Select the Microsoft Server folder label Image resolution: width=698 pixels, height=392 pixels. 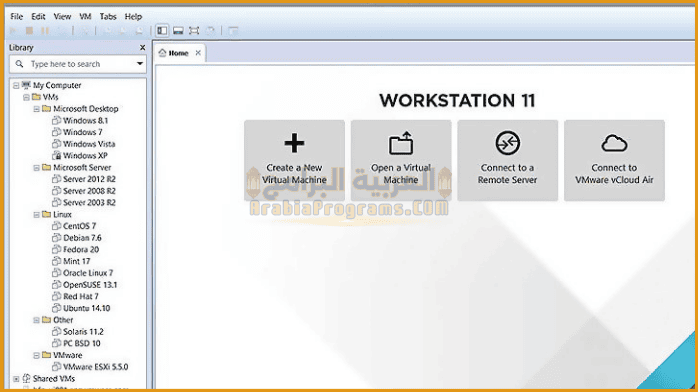pyautogui.click(x=82, y=168)
